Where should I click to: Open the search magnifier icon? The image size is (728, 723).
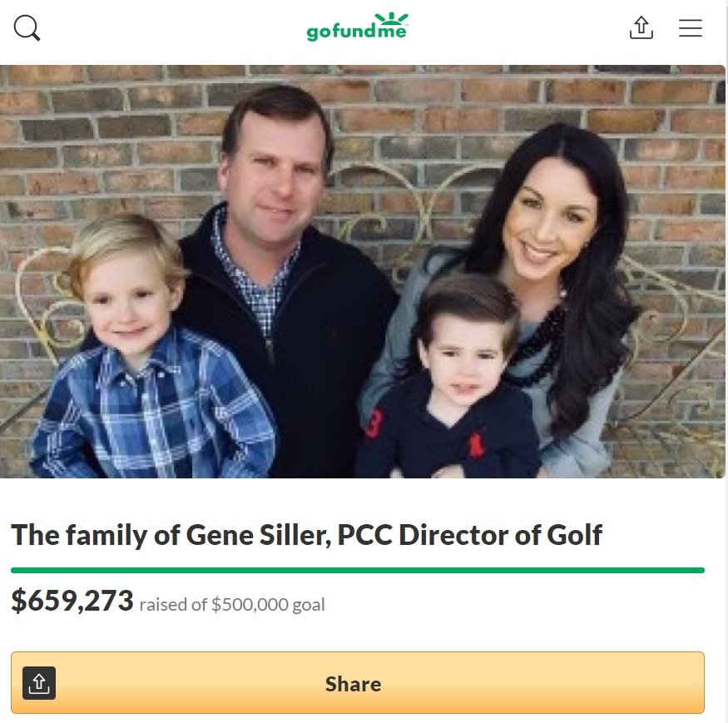point(27,28)
